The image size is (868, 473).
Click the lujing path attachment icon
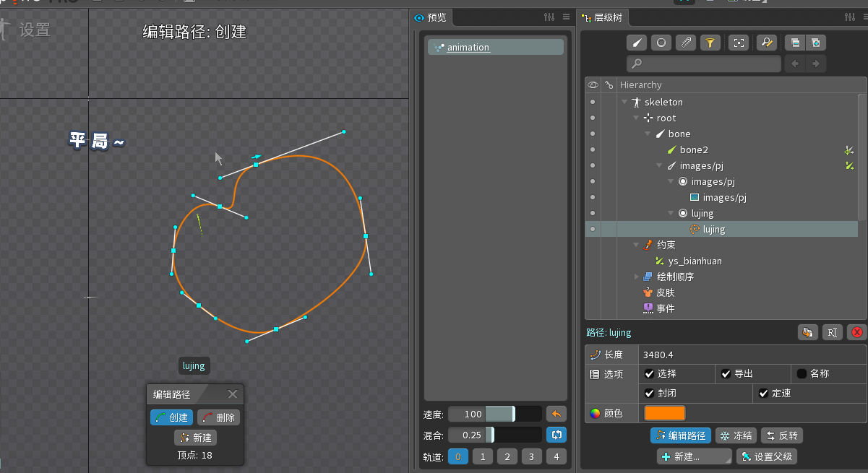[x=695, y=229]
